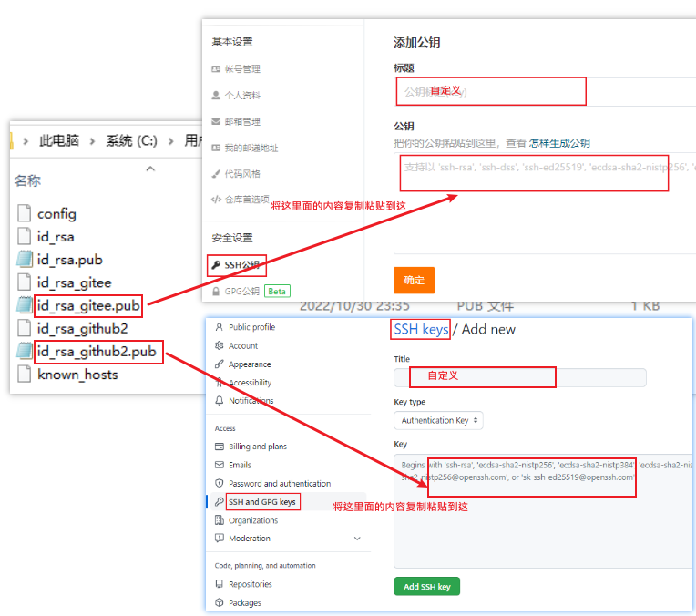This screenshot has height=616, width=696.
Task: Click the Appearance paintbrush icon
Action: coord(219,364)
